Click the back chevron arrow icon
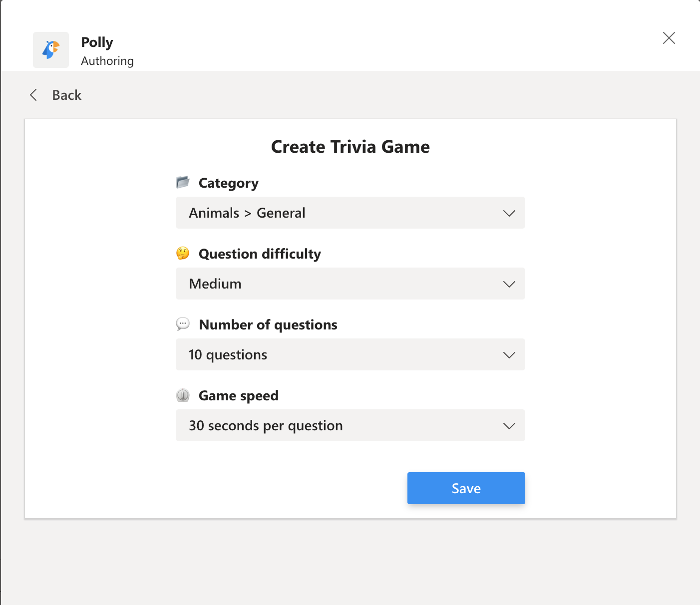700x605 pixels. [x=33, y=95]
